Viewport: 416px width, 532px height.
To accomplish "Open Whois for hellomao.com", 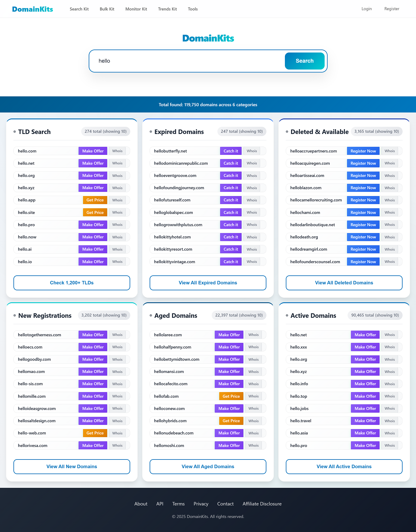I will point(117,371).
